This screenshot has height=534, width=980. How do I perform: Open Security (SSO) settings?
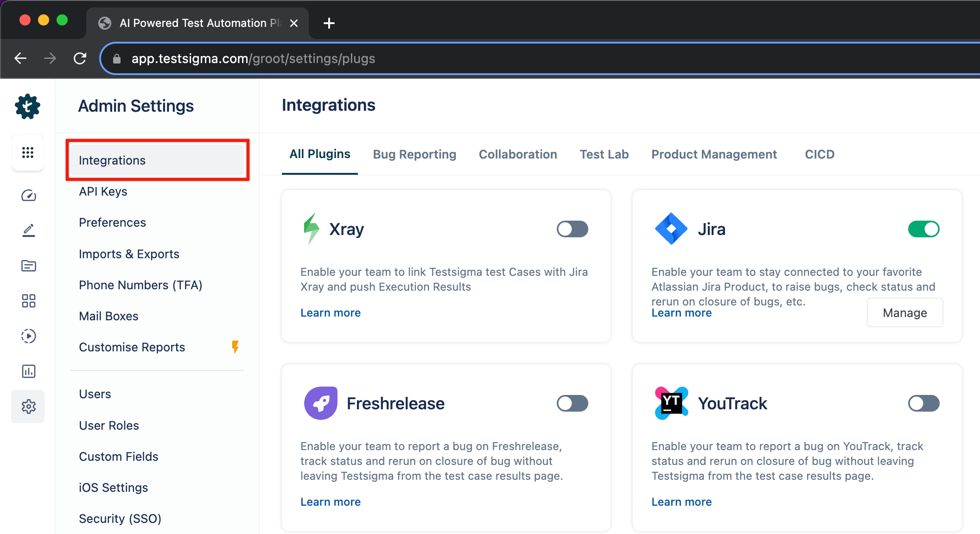point(120,519)
